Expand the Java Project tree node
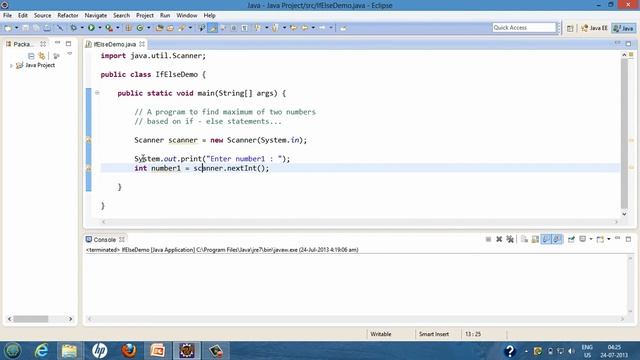 pos(11,65)
